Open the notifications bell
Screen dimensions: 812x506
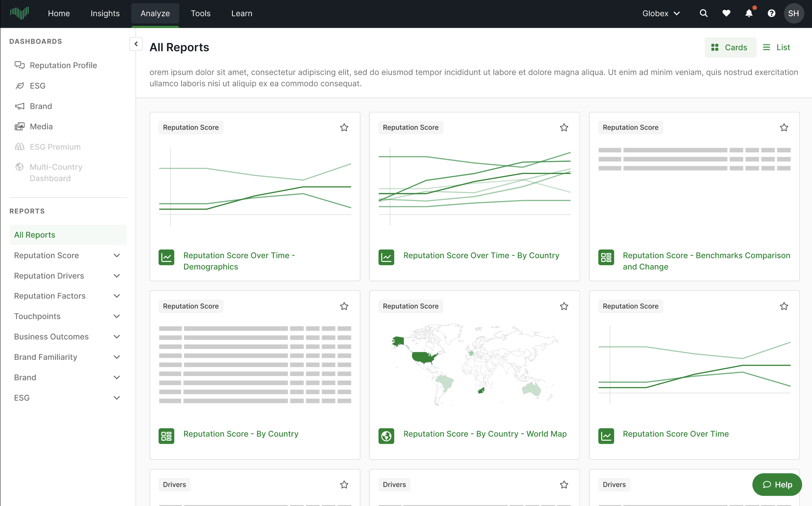749,13
